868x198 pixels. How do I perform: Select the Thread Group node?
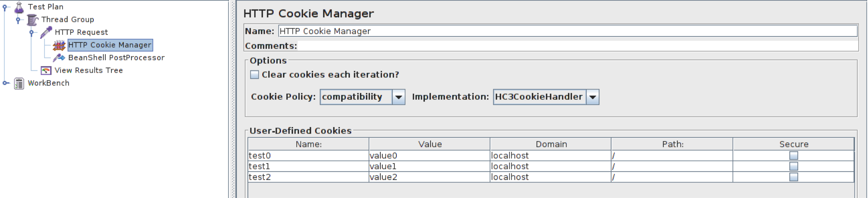coord(68,20)
